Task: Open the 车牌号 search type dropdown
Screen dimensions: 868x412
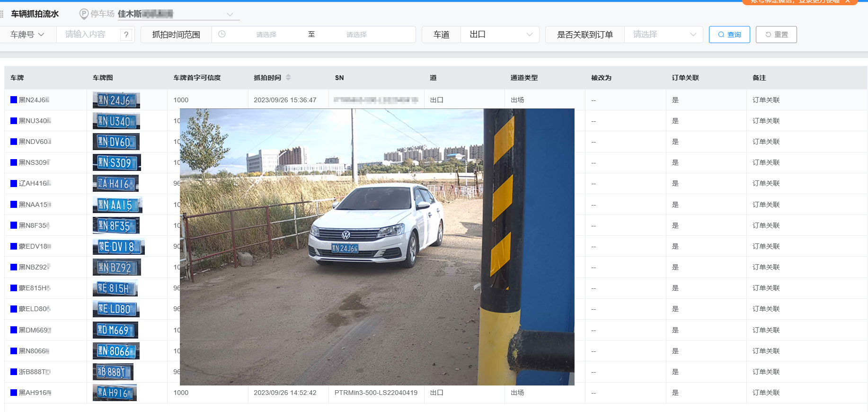Action: pos(27,35)
